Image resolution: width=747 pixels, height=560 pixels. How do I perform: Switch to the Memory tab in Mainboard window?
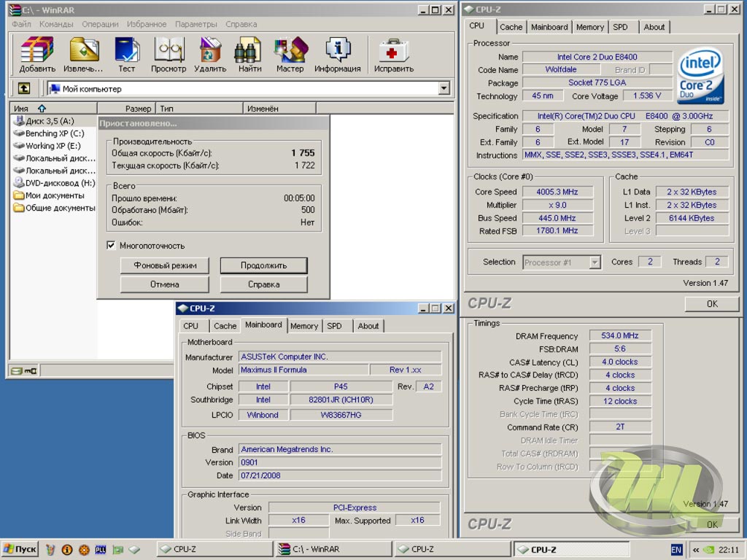tap(303, 326)
